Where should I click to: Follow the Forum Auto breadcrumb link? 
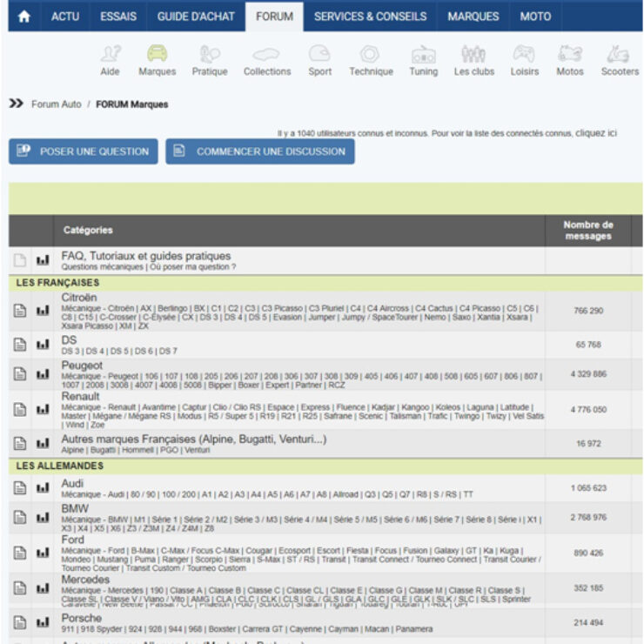(x=57, y=104)
